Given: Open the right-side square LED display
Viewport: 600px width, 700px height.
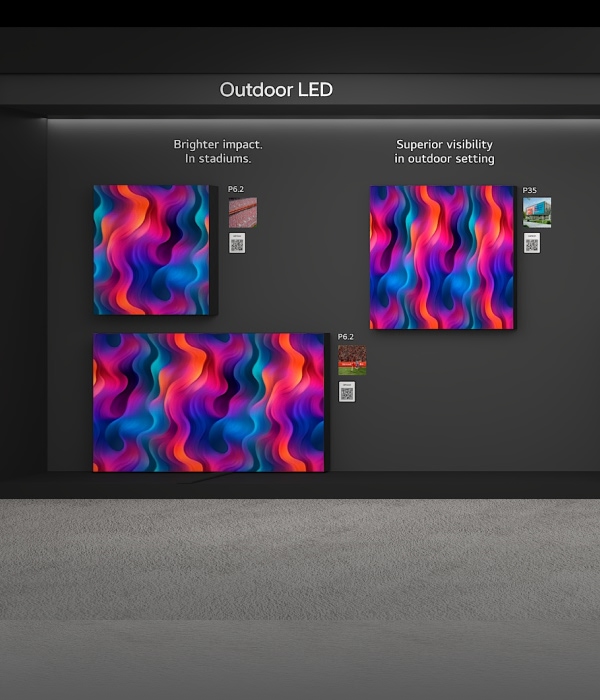Looking at the screenshot, I should (x=441, y=257).
